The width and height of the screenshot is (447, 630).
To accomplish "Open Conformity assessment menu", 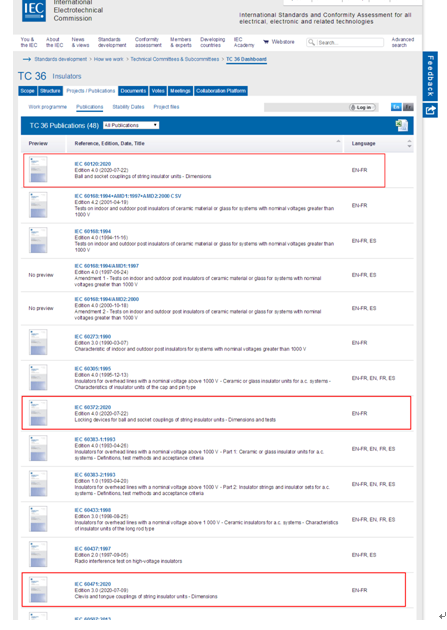I will point(148,42).
